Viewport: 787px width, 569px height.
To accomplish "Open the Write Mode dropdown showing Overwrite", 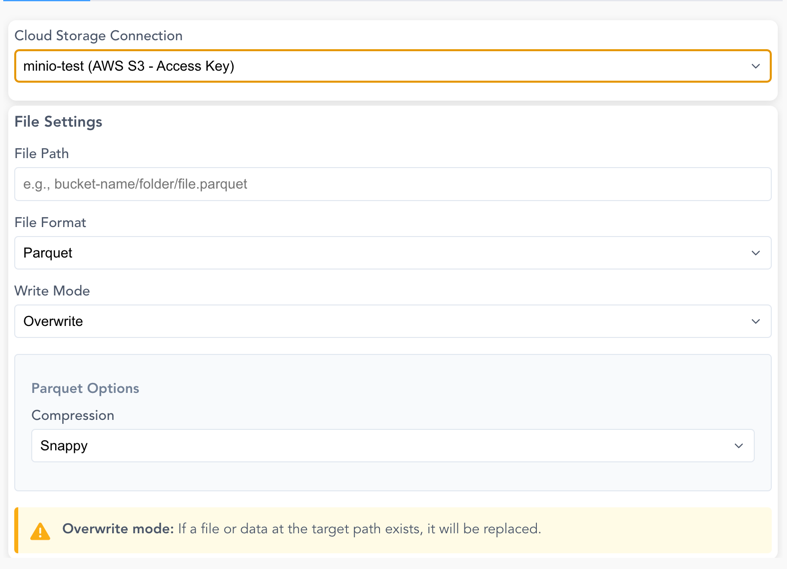I will [x=392, y=321].
